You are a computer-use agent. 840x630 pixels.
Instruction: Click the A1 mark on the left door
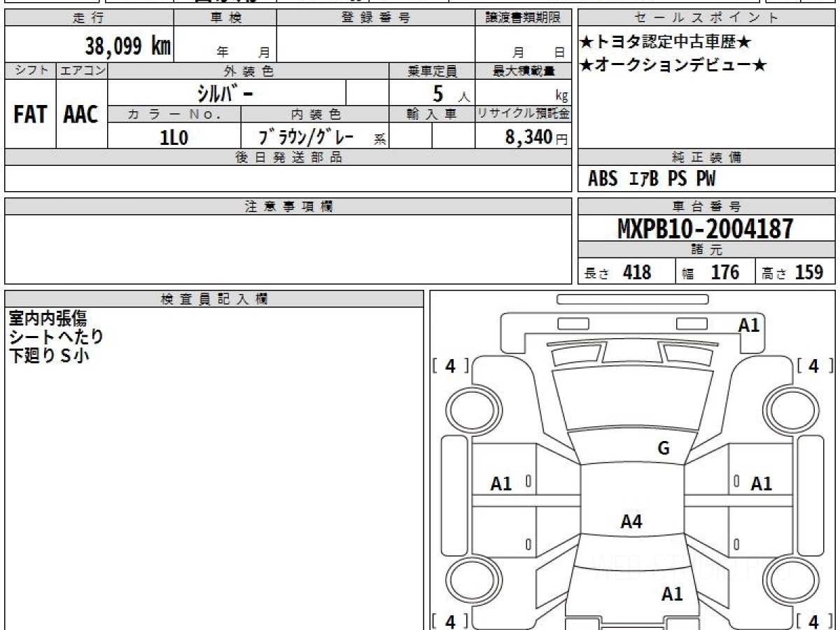(501, 483)
